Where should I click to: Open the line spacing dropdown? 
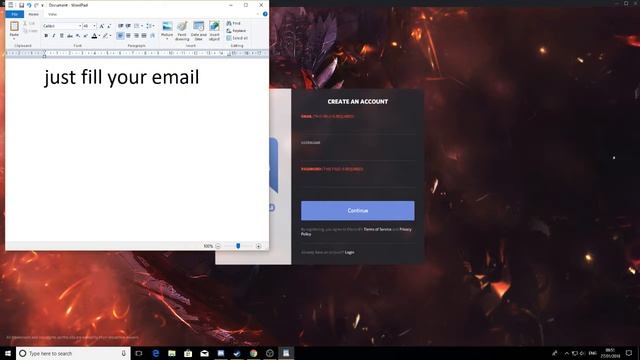[x=150, y=26]
